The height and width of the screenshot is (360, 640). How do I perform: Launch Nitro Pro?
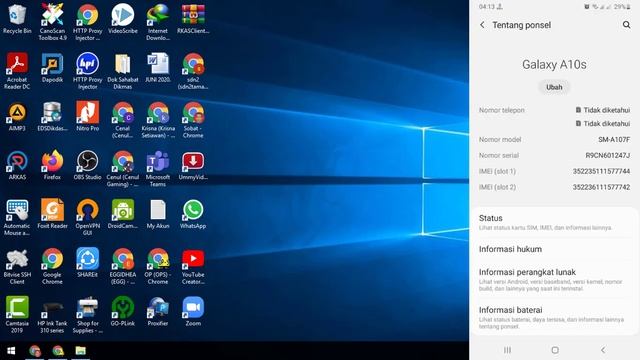tap(88, 117)
